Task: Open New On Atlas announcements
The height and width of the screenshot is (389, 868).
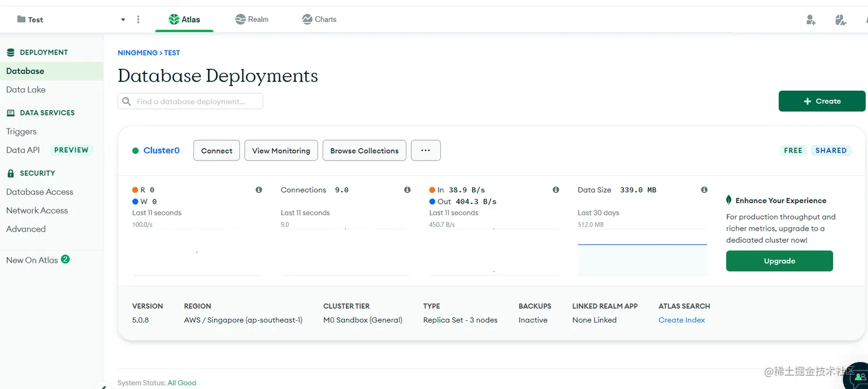Action: tap(32, 260)
